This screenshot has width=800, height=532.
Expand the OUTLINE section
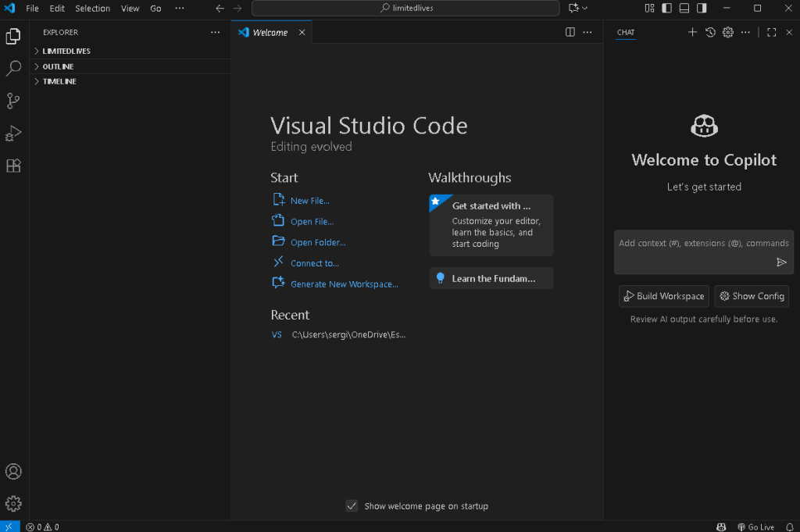(x=58, y=66)
